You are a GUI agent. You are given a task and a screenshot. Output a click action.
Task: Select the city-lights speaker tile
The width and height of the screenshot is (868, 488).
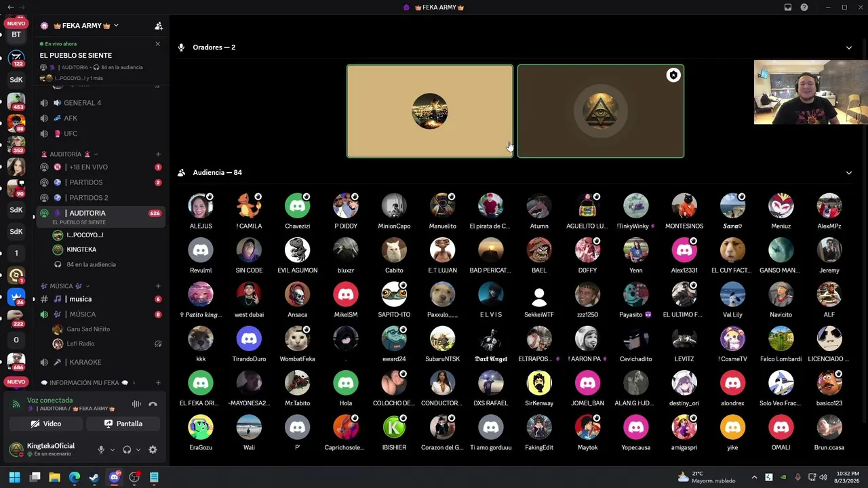430,111
